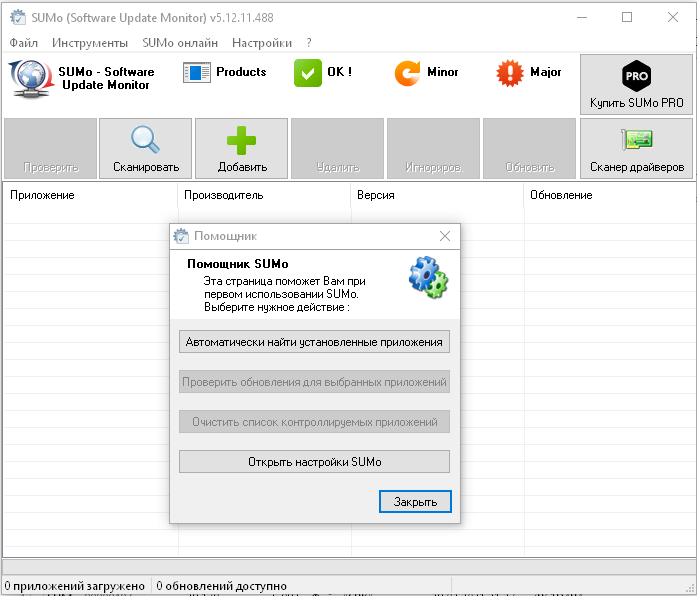Click the disabled Обновить toolbar button
This screenshot has width=697, height=596.
[x=529, y=148]
